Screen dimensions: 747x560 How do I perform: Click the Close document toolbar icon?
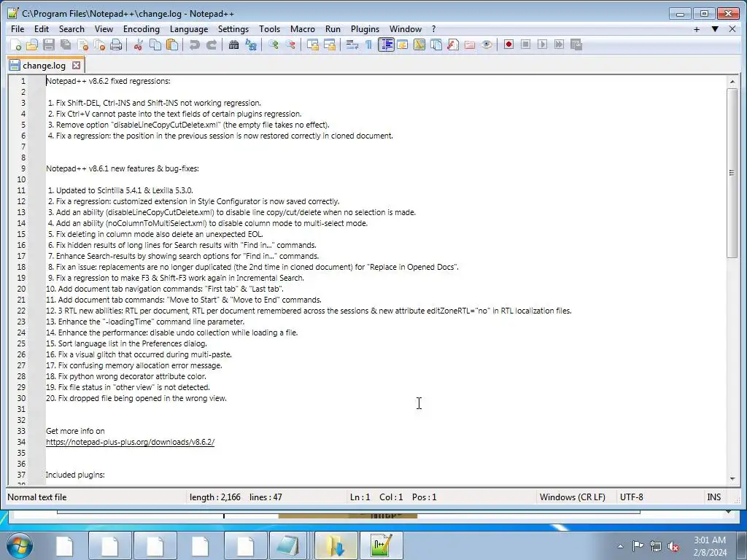tap(83, 44)
